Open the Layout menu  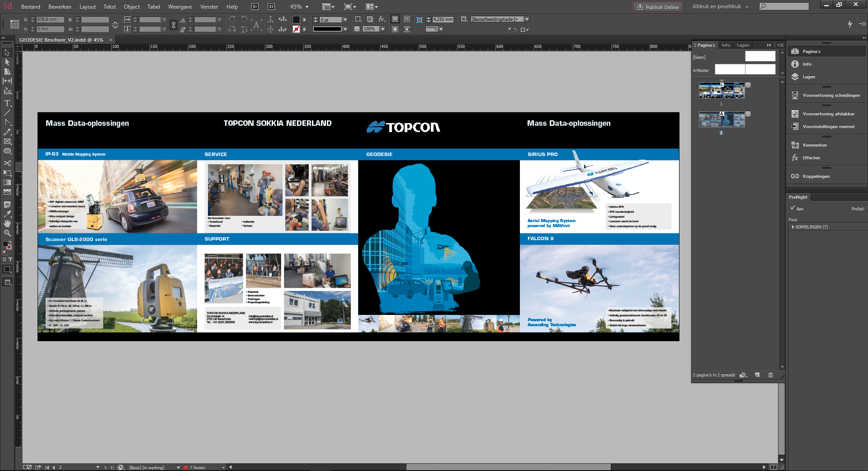[88, 7]
